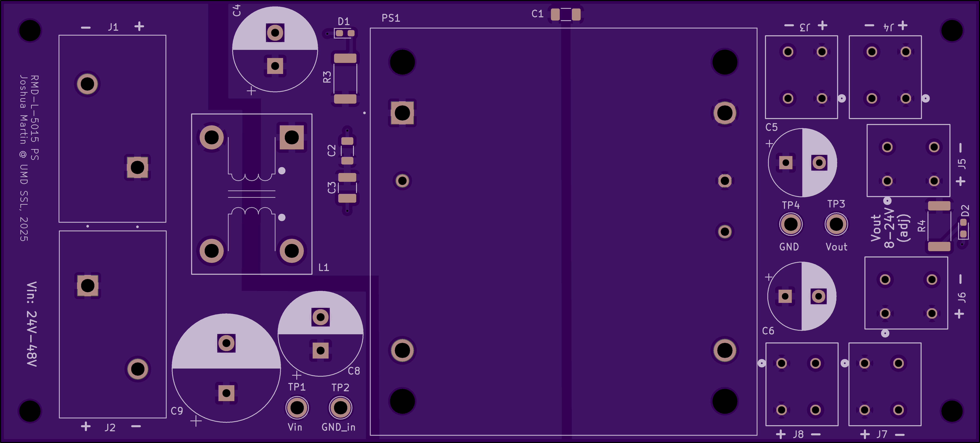
Task: Click the J1 connector label
Action: (113, 27)
